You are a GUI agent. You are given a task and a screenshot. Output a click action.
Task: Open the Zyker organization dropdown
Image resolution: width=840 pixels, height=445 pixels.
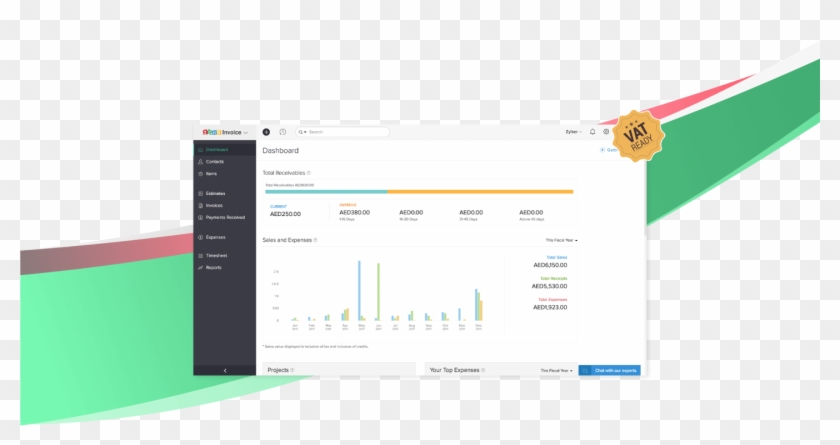(573, 131)
